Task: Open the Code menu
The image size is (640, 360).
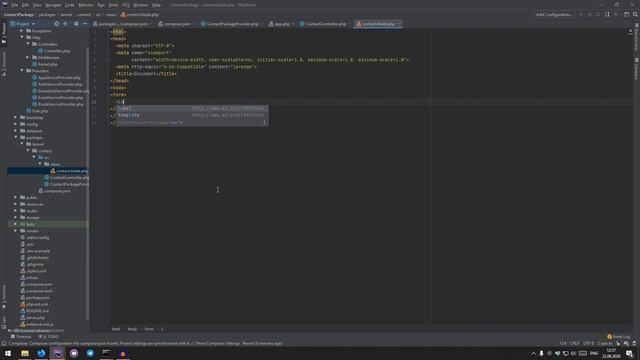Action: pyautogui.click(x=70, y=5)
